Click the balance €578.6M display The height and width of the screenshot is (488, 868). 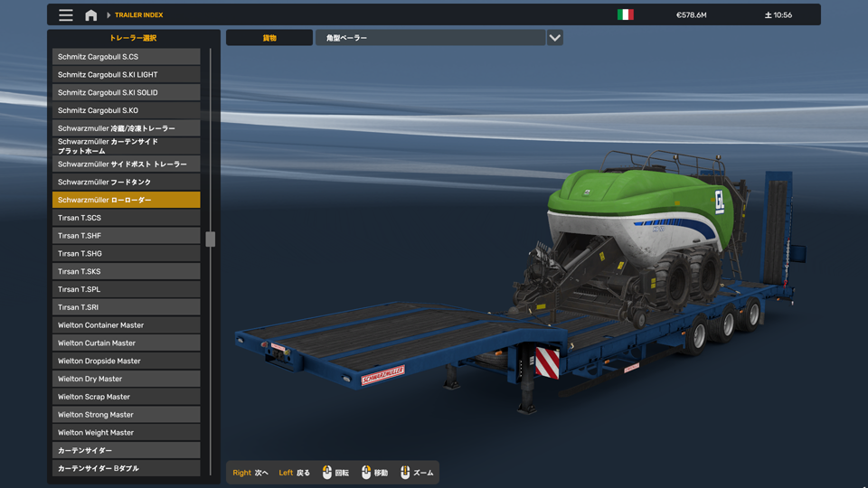[691, 15]
